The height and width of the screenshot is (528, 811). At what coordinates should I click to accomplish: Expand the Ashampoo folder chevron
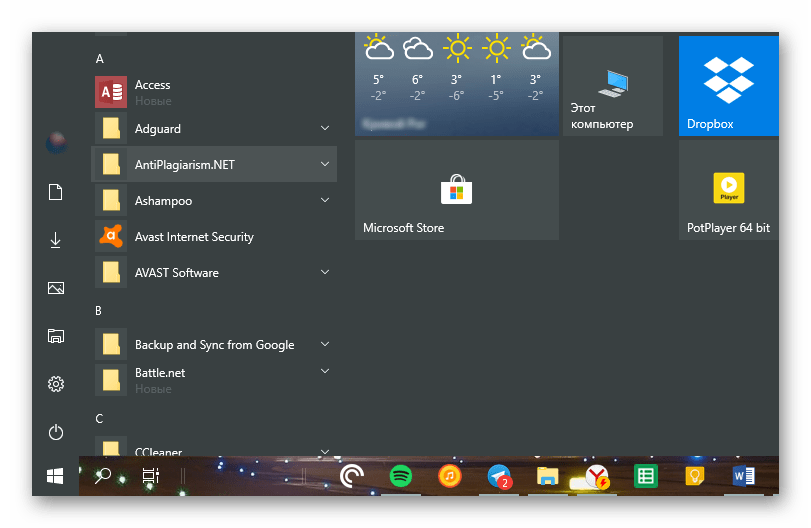click(x=325, y=201)
